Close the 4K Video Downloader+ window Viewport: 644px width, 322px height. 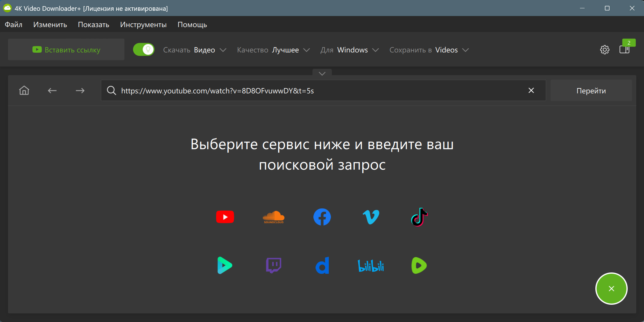pos(632,8)
